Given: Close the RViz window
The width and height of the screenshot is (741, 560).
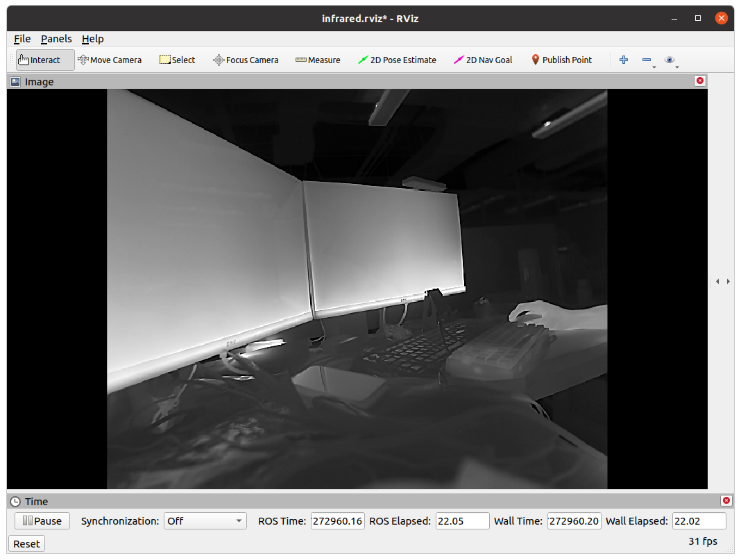Looking at the screenshot, I should click(x=721, y=18).
